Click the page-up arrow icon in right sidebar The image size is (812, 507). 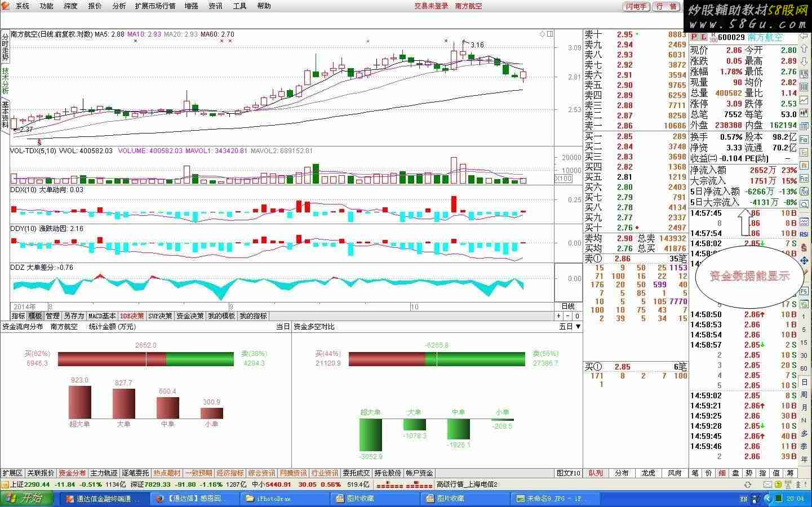805,48
